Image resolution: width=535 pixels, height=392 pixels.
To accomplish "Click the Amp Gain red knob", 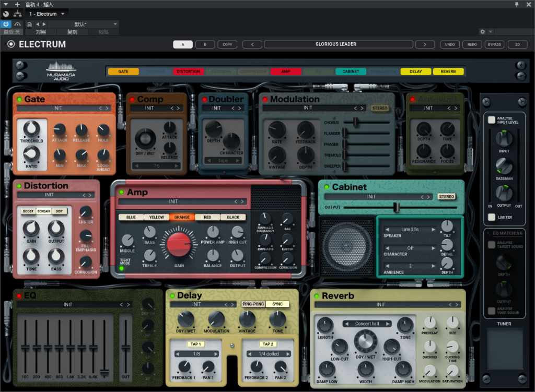I will pyautogui.click(x=179, y=244).
